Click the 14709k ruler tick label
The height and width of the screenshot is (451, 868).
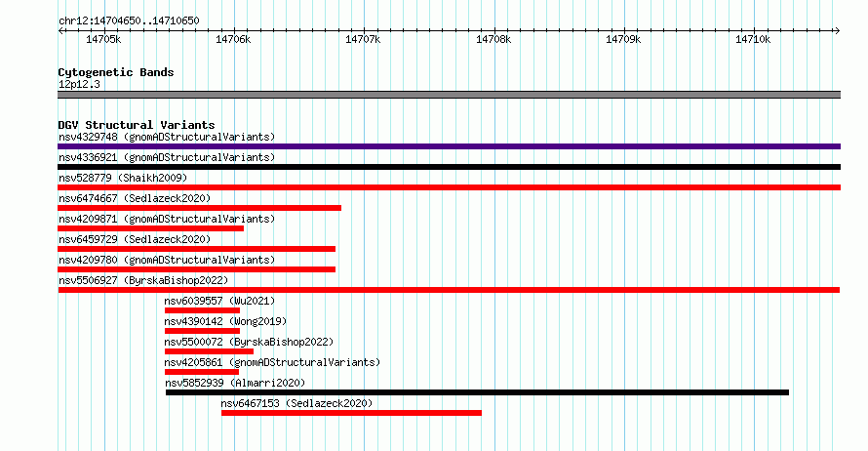point(623,39)
